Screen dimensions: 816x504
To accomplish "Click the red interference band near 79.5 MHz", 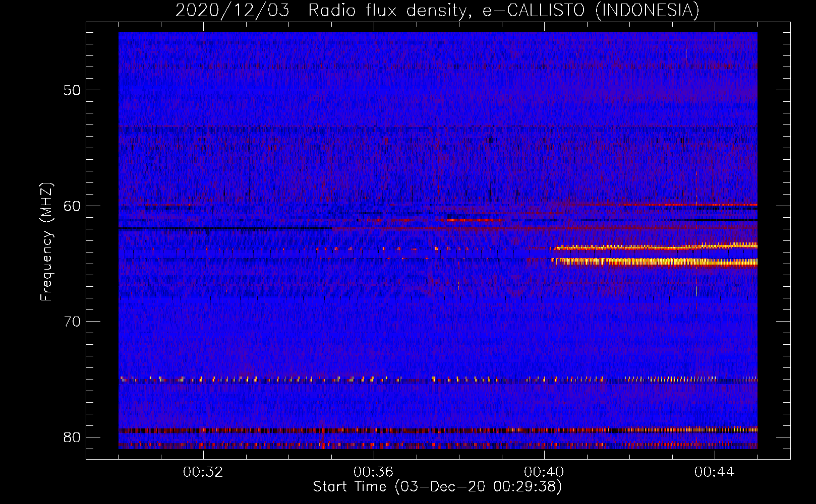I will [438, 430].
